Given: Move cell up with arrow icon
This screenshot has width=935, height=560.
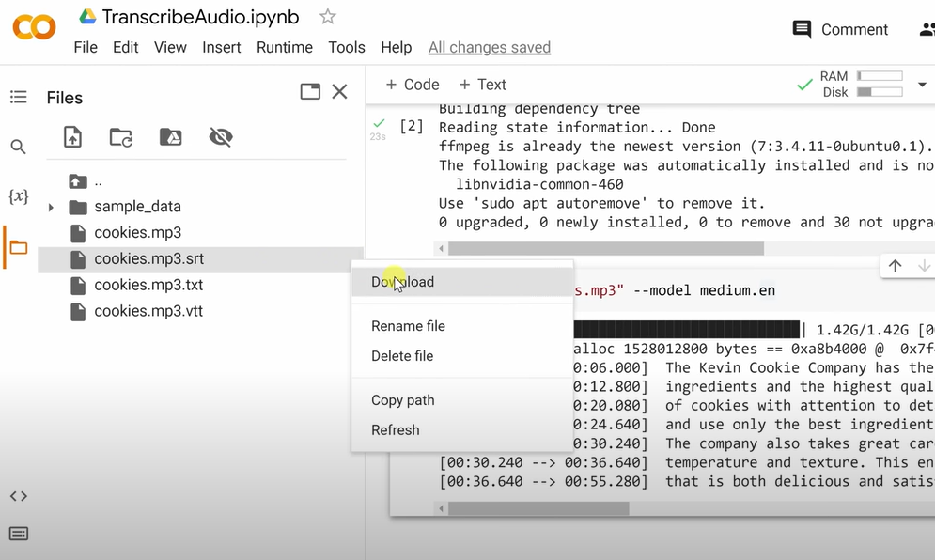Looking at the screenshot, I should [x=895, y=266].
